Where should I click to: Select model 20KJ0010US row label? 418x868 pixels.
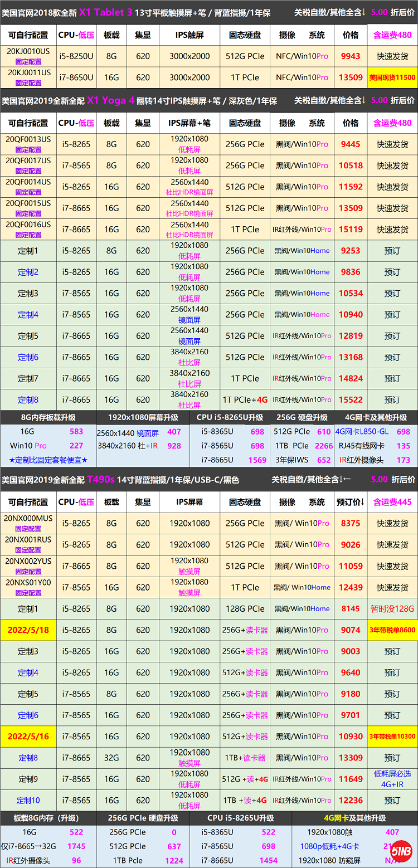pyautogui.click(x=28, y=51)
